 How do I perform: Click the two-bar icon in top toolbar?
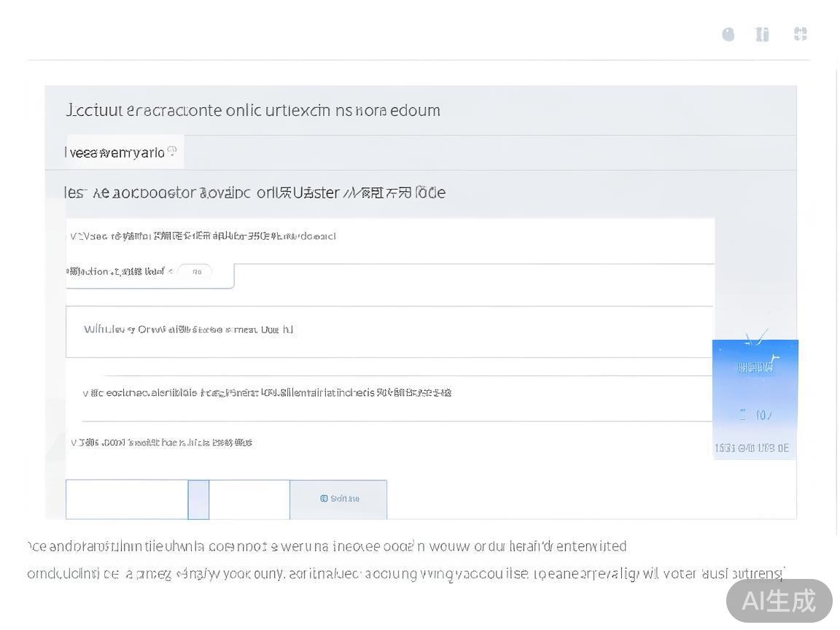[x=762, y=34]
